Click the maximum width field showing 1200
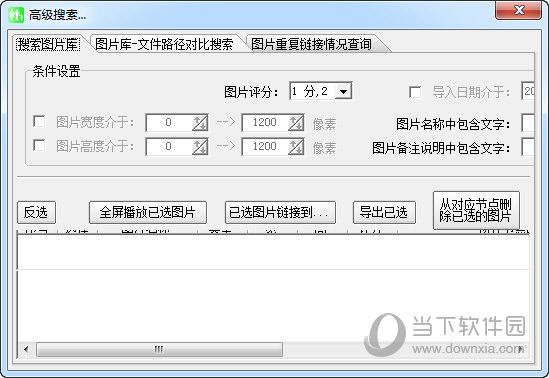This screenshot has height=378, width=549. [265, 122]
